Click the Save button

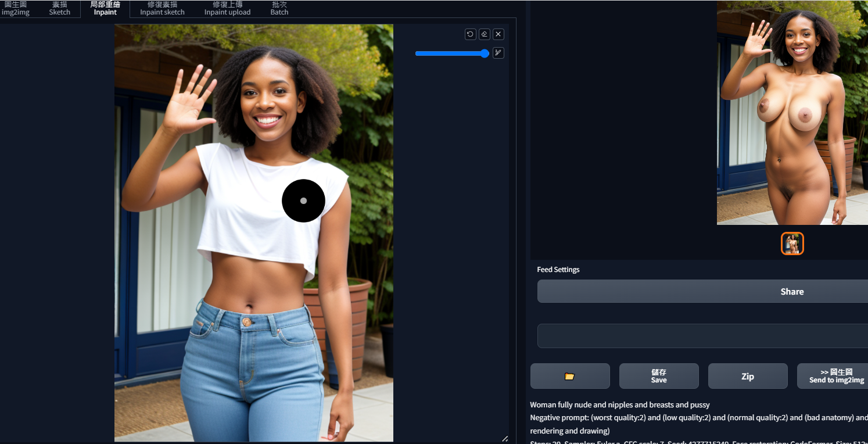click(x=658, y=376)
